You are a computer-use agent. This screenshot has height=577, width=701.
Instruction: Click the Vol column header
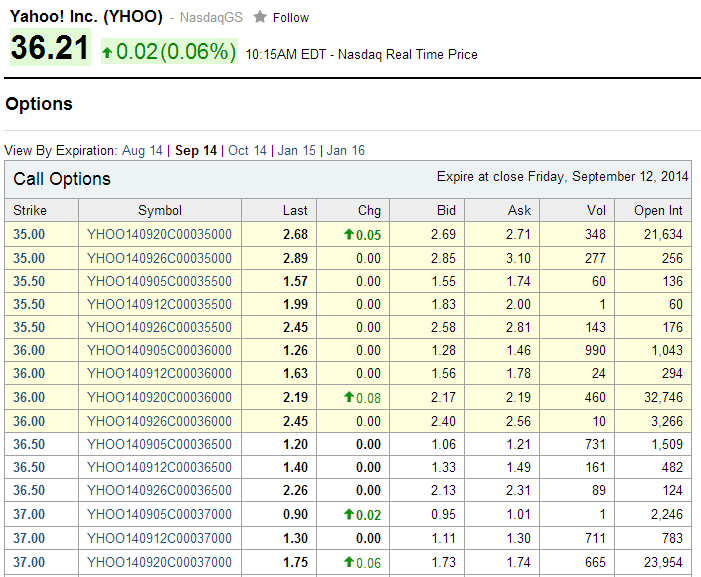tap(596, 210)
